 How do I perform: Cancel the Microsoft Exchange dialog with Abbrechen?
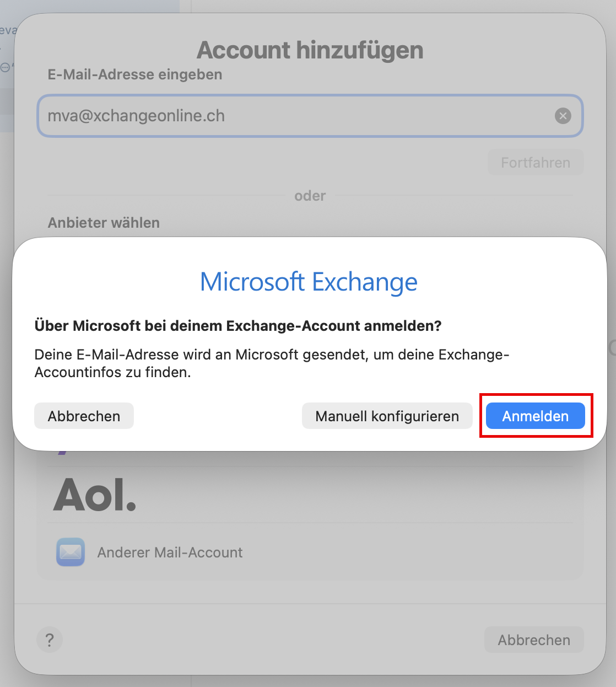point(84,416)
